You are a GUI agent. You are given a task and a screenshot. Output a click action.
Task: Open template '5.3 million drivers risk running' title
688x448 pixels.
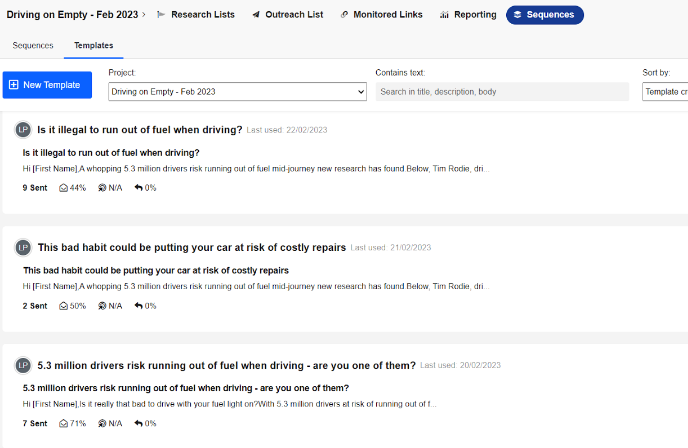click(x=226, y=365)
